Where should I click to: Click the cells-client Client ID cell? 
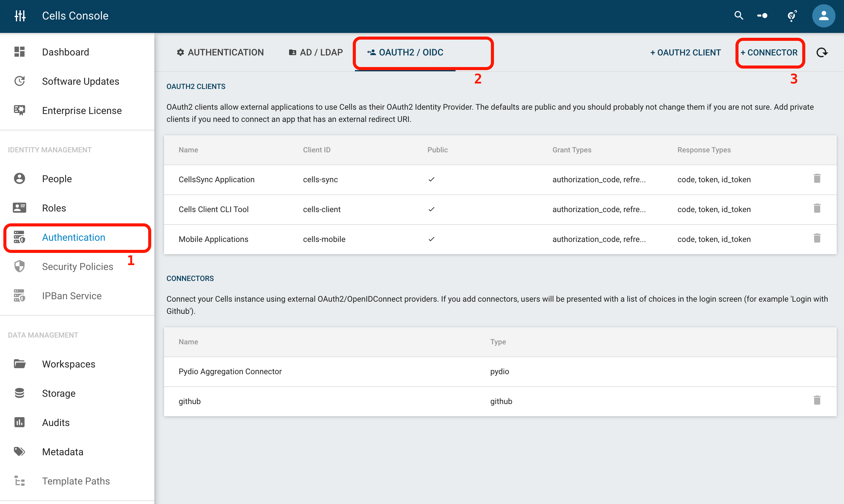[321, 209]
